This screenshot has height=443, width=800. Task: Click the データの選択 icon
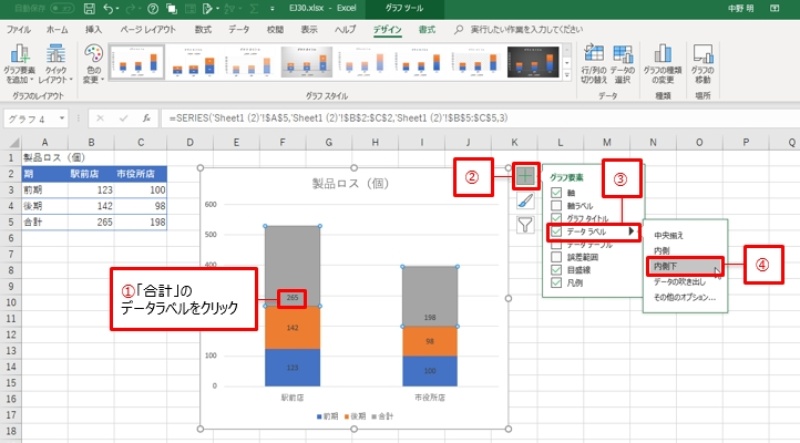622,62
